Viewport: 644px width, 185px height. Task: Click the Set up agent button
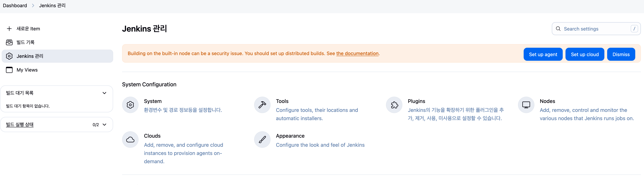[543, 54]
